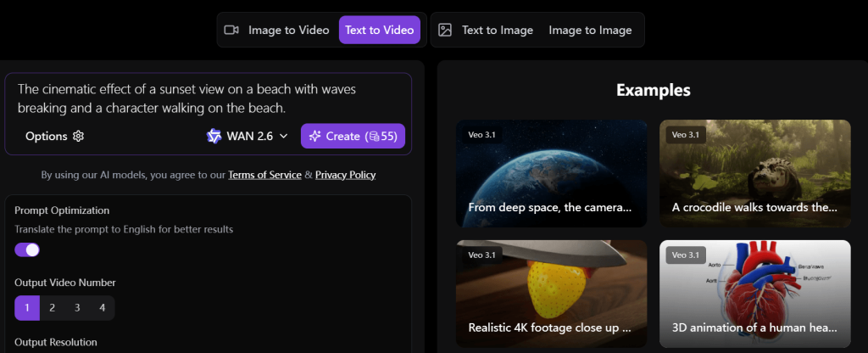Select output video number 2
Screen dimensions: 868x353
[x=52, y=307]
